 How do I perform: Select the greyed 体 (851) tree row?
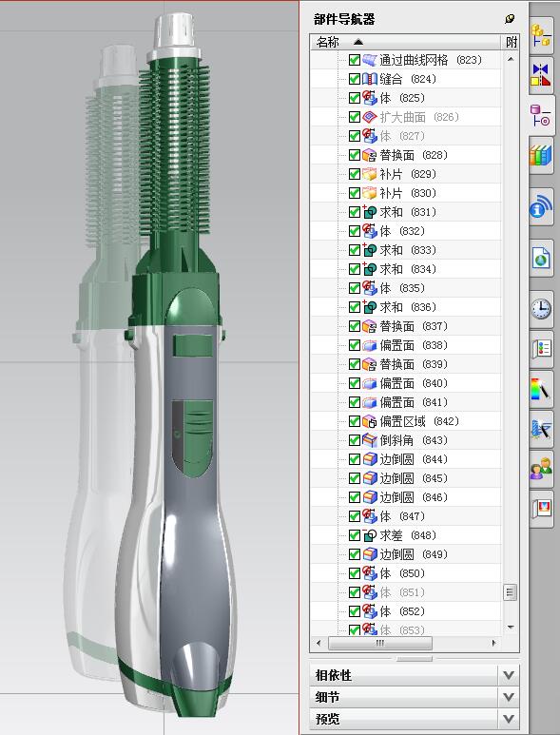pyautogui.click(x=406, y=592)
